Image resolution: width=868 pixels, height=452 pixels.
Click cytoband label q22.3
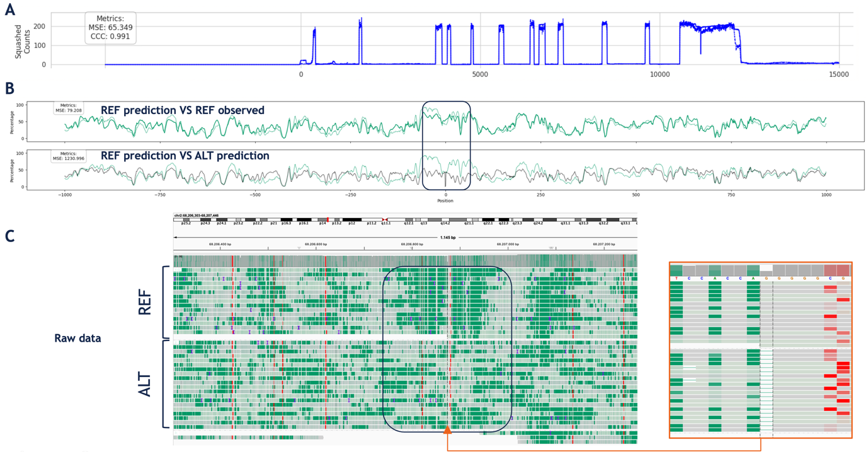point(503,223)
